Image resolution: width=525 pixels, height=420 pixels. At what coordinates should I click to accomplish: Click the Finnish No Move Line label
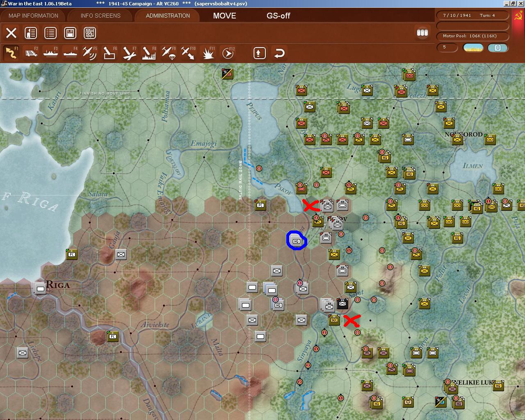pyautogui.click(x=104, y=94)
